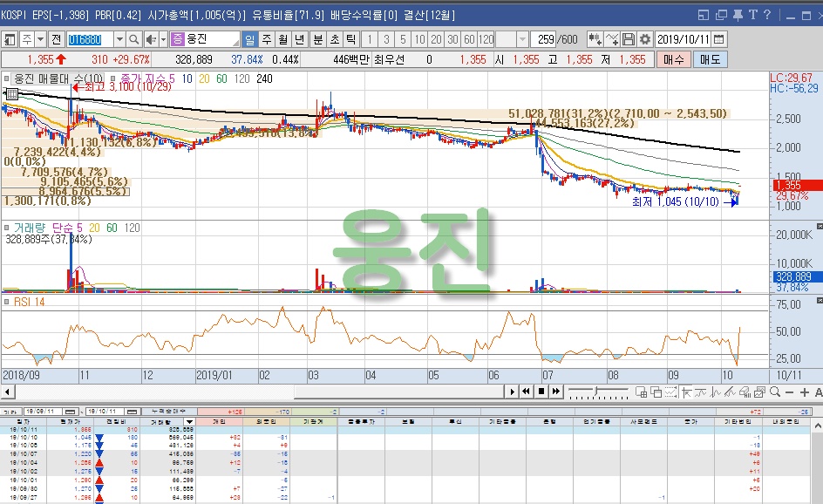Open the dropdown arrow beside the speaker icon
The width and height of the screenshot is (823, 504).
click(163, 39)
